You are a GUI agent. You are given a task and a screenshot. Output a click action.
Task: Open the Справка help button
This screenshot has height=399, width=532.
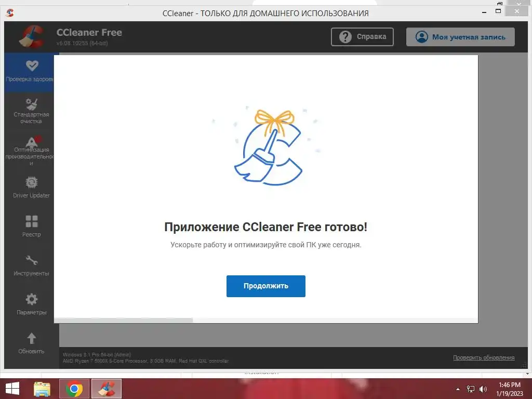point(362,37)
